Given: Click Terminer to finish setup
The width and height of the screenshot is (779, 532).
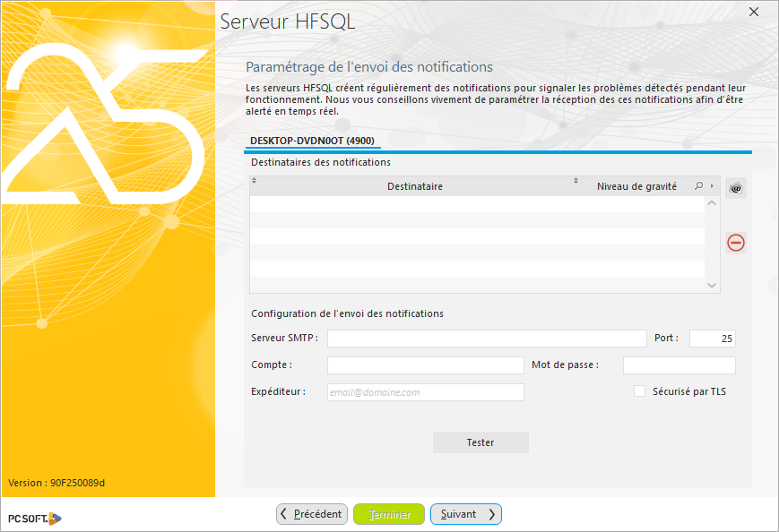Looking at the screenshot, I should coord(389,514).
